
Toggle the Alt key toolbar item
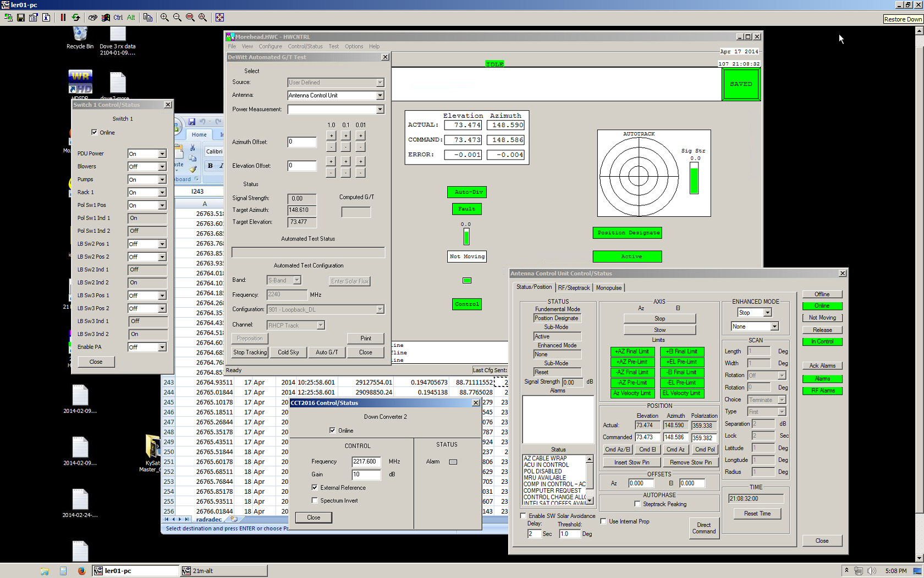pyautogui.click(x=131, y=18)
